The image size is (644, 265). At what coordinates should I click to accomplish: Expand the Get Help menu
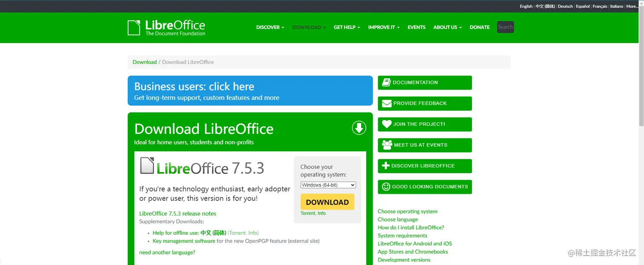click(x=347, y=27)
